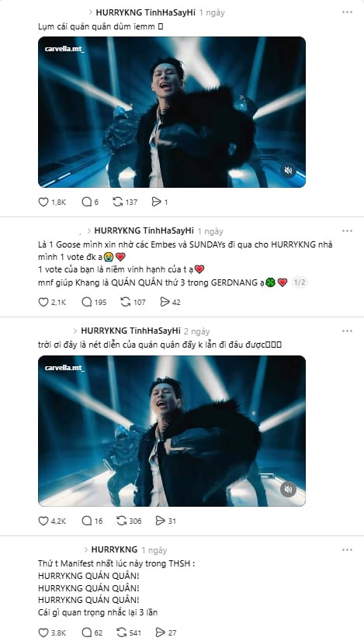
Task: Play the first fur coat video thumbnail
Action: pyautogui.click(x=172, y=112)
